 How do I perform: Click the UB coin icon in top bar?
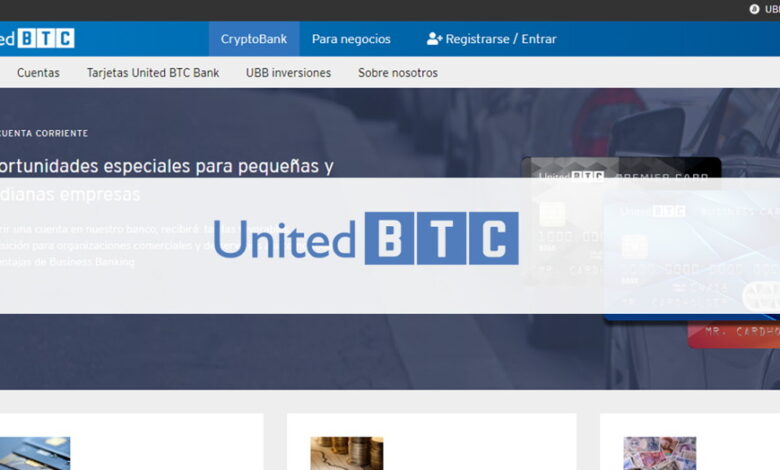point(755,9)
